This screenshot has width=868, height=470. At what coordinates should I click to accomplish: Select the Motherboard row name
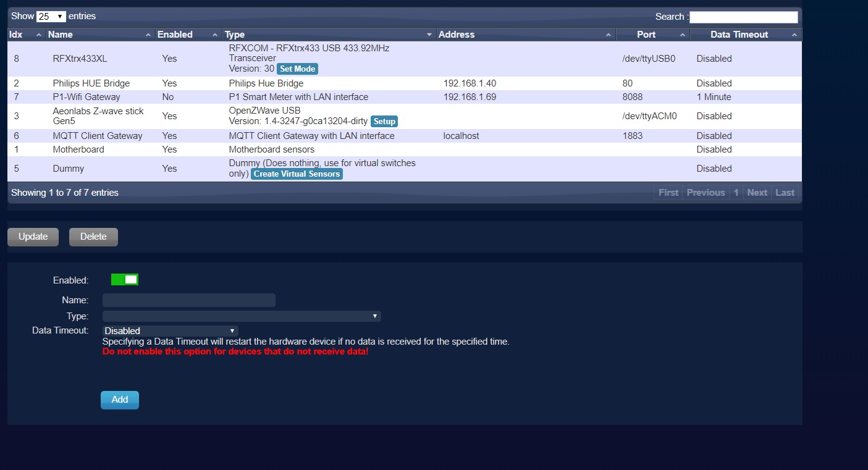(x=78, y=149)
